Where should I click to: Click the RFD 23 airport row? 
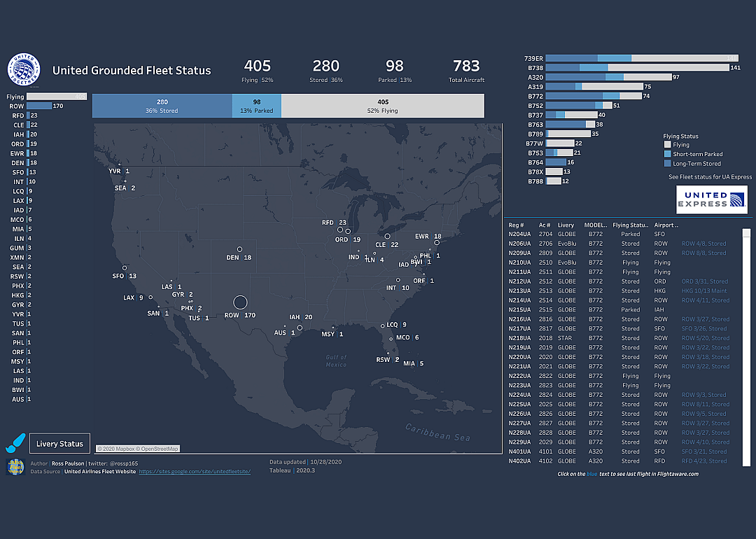24,115
